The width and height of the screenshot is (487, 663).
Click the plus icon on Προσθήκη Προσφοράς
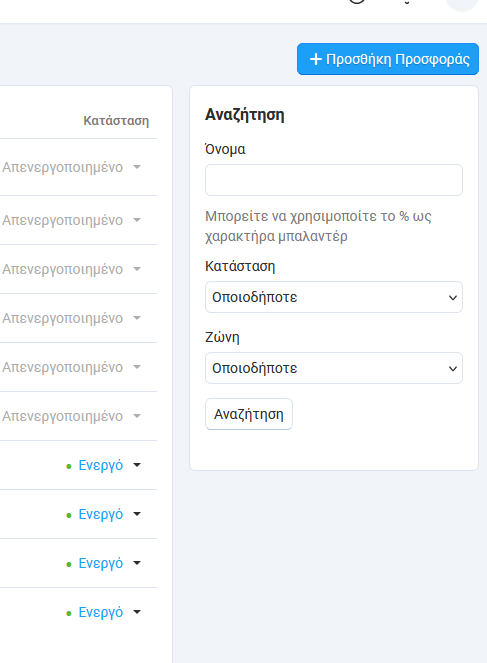click(x=316, y=59)
